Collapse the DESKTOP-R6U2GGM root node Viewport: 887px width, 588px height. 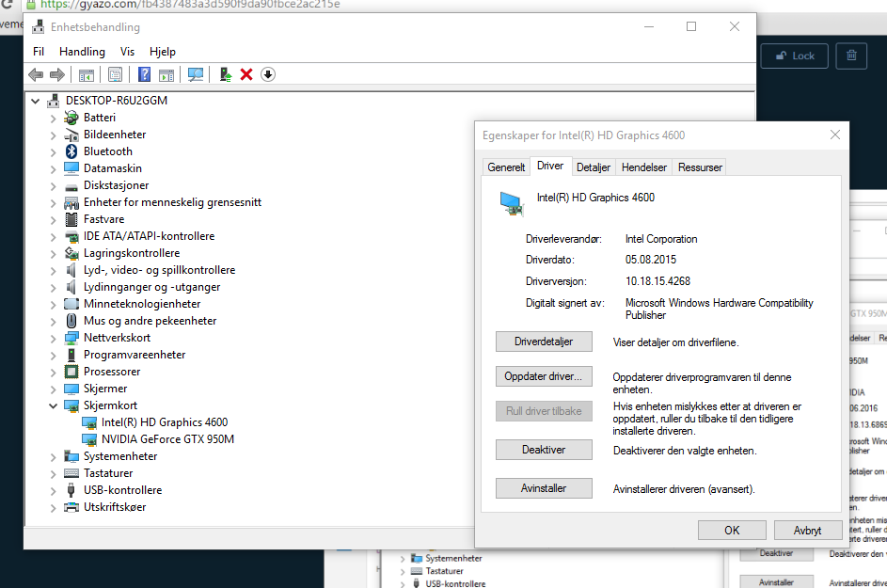[x=35, y=101]
